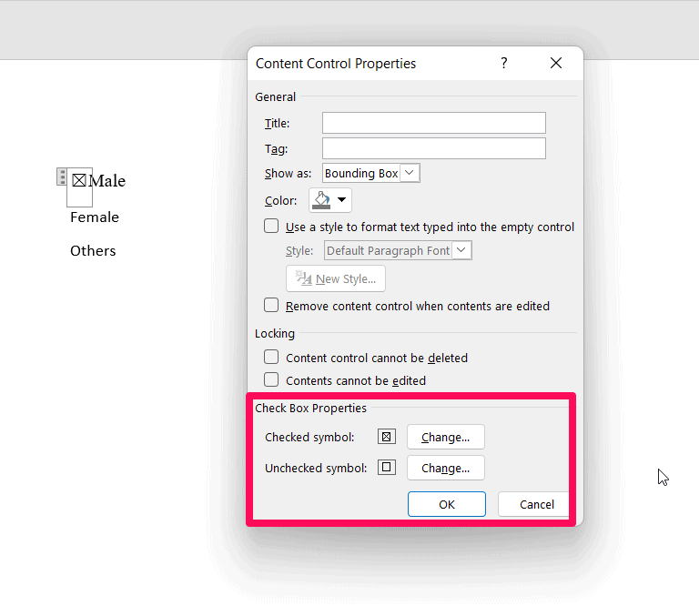Click the Help question mark icon
Viewport: 699px width, 616px height.
click(504, 64)
